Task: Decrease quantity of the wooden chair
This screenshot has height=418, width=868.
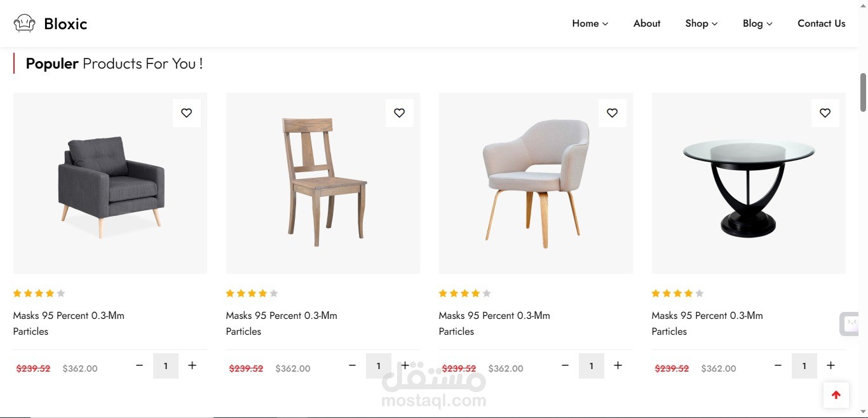Action: pos(352,365)
